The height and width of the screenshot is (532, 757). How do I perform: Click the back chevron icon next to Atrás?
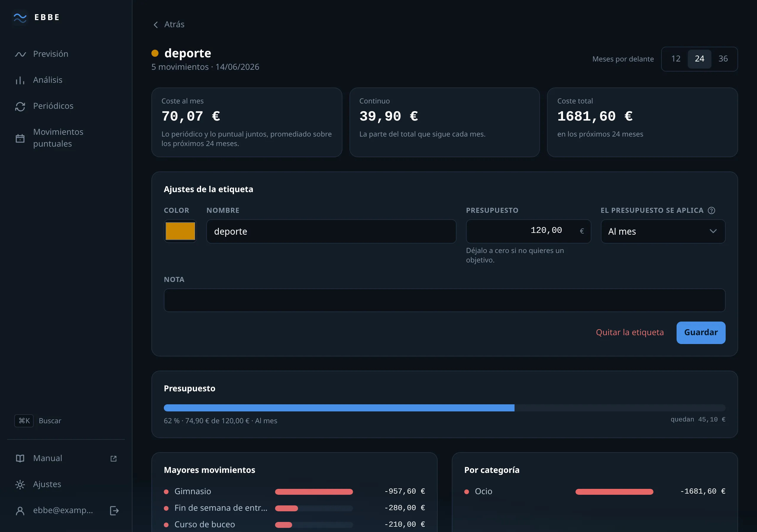pos(156,25)
